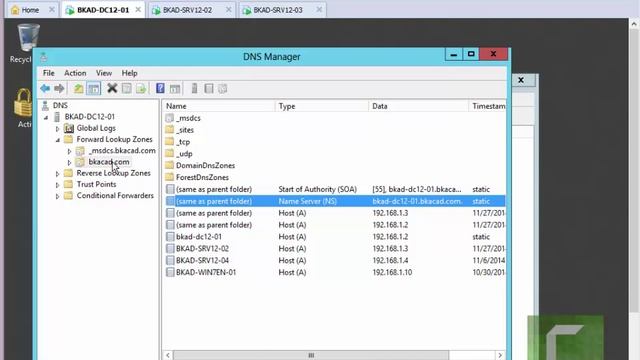The height and width of the screenshot is (360, 640).
Task: Select the Host (A) record with 192.168.1.3 and name same as parent
Action: coord(335,213)
